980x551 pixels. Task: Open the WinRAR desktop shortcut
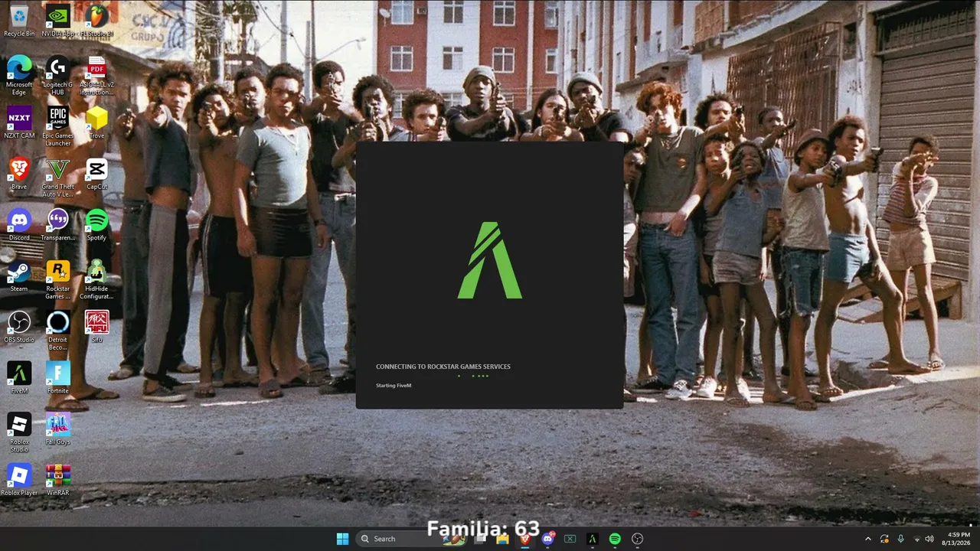pos(58,480)
